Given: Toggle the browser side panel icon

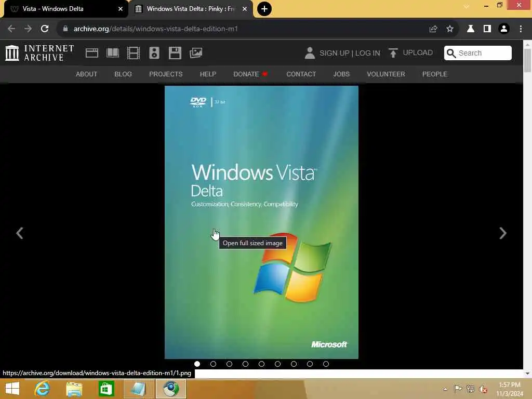Looking at the screenshot, I should coord(487,29).
